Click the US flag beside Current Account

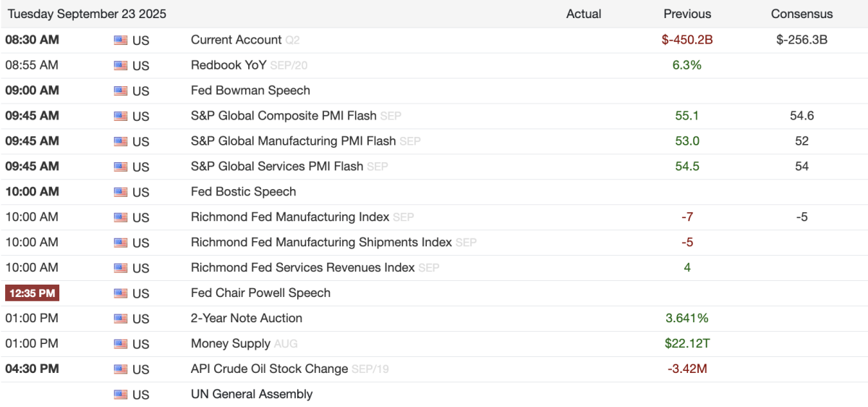121,40
